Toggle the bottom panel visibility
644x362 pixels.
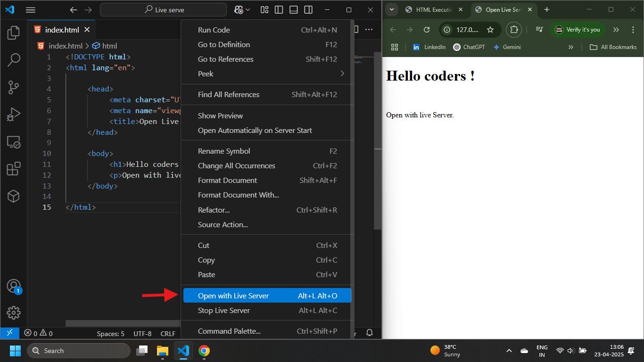point(293,9)
